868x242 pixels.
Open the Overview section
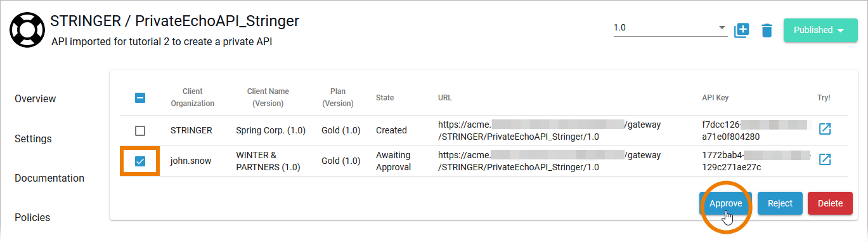pyautogui.click(x=36, y=99)
